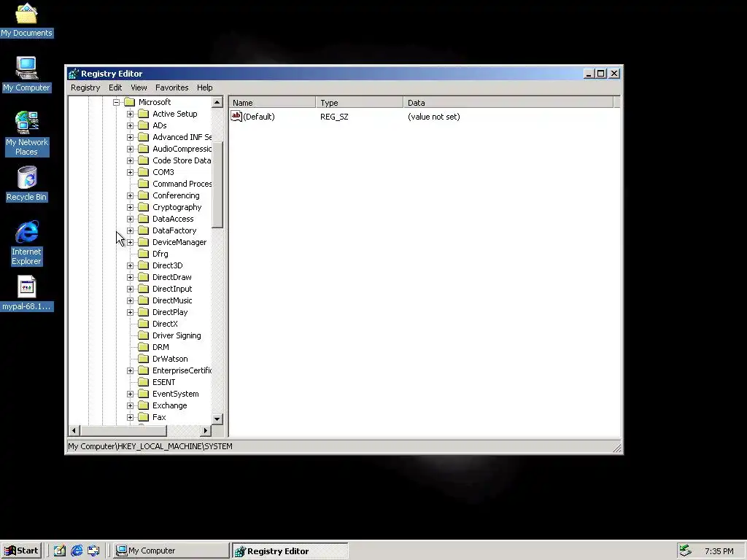The image size is (747, 560).
Task: Expand the DataAccess key
Action: pos(130,219)
